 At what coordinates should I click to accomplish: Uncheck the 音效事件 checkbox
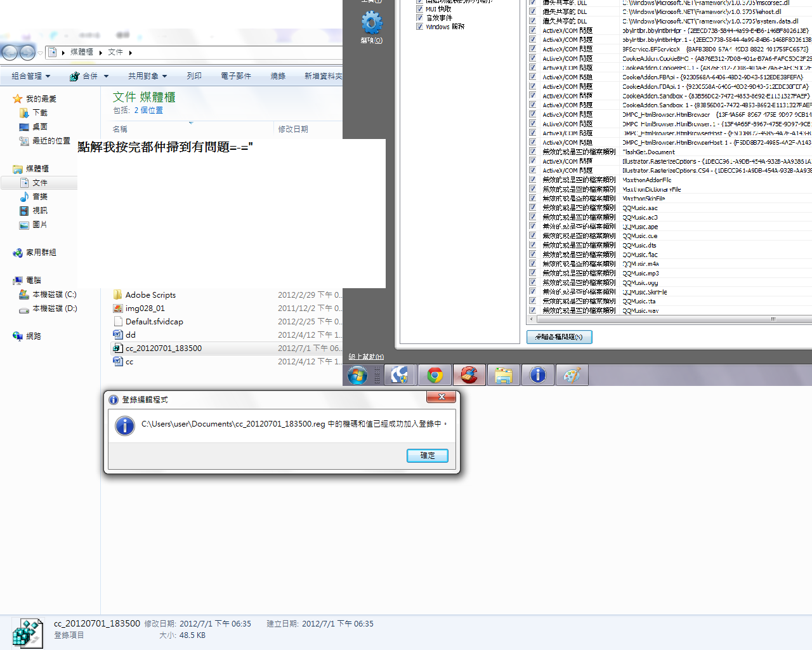419,18
